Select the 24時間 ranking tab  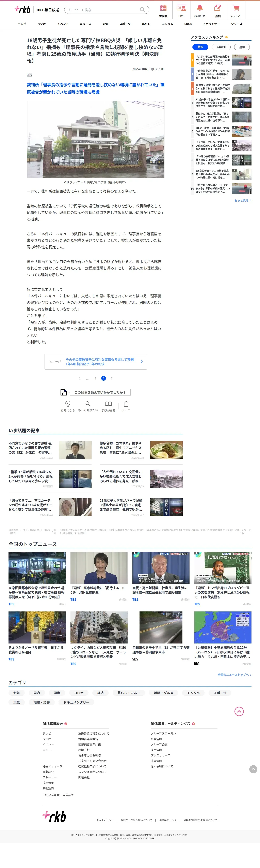221,47
